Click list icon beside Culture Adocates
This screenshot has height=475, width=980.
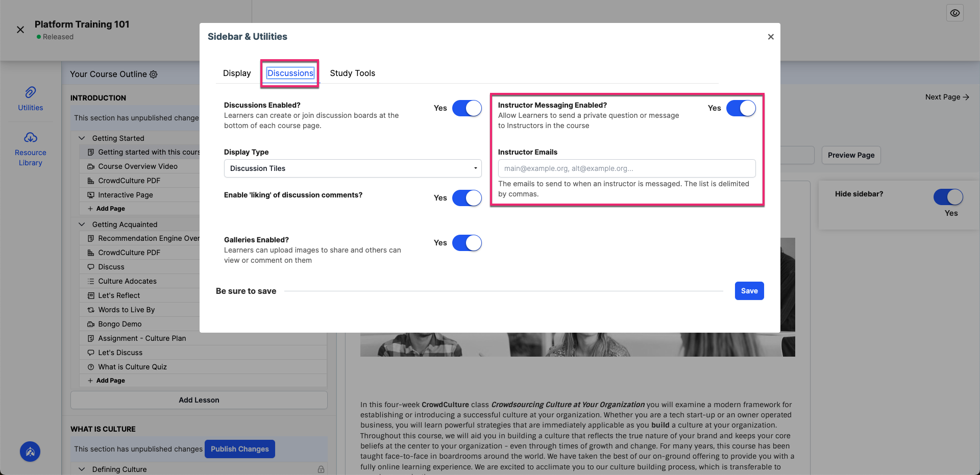tap(91, 281)
